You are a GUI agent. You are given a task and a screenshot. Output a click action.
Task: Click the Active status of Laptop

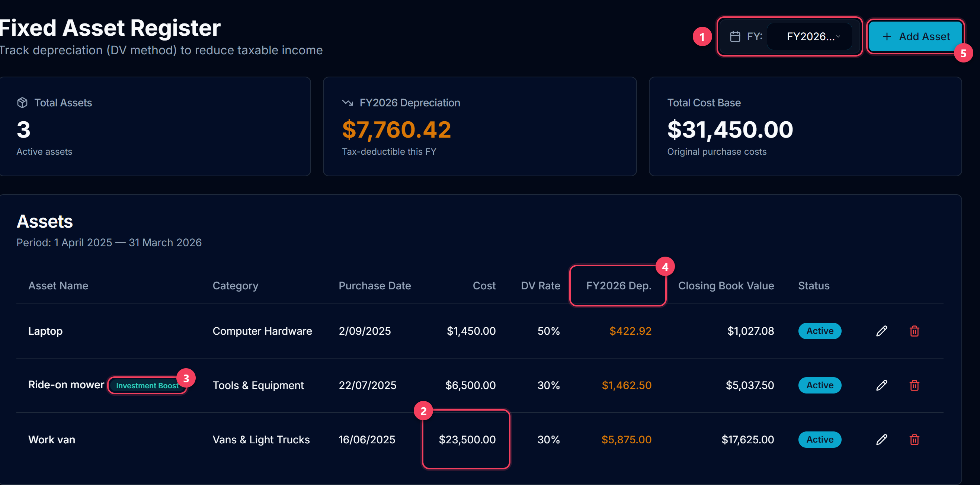point(819,331)
